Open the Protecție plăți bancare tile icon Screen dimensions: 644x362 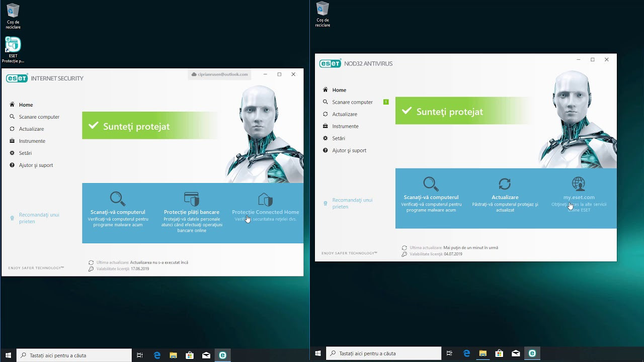coord(192,199)
